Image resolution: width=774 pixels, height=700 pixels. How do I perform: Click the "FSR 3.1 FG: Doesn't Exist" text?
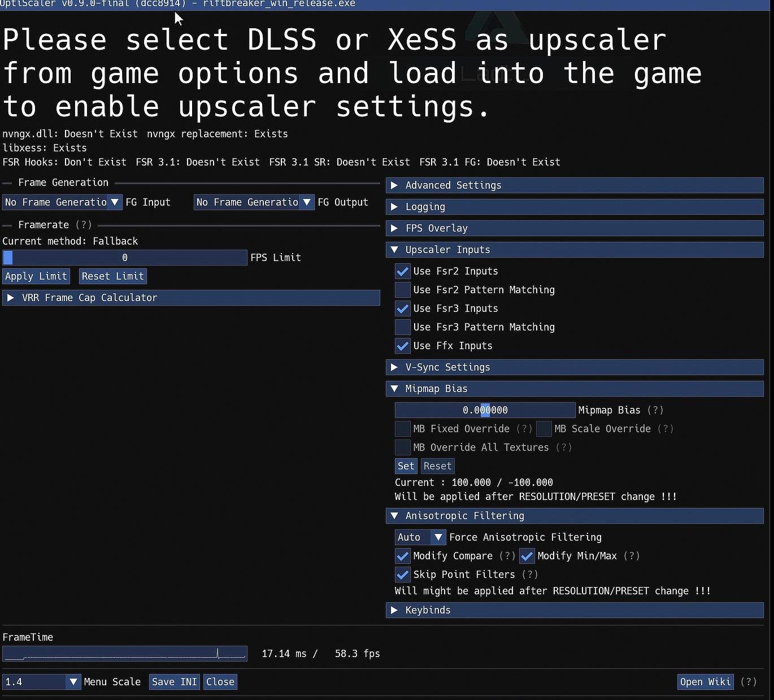[x=490, y=162]
